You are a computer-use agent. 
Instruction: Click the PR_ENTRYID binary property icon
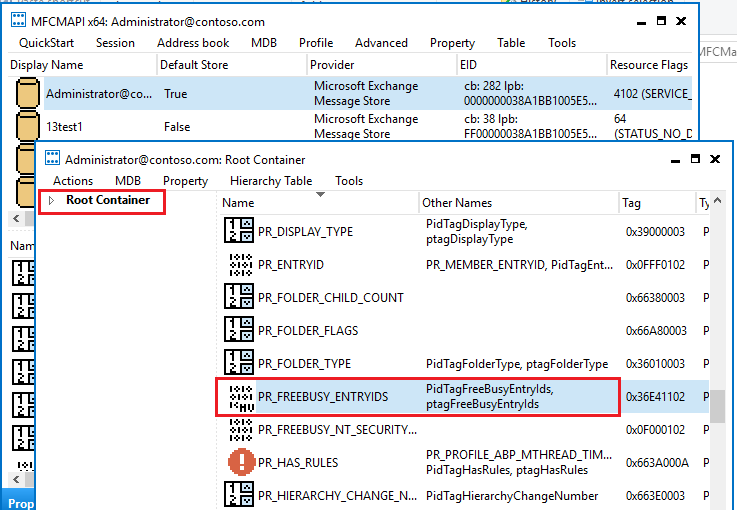(x=240, y=265)
